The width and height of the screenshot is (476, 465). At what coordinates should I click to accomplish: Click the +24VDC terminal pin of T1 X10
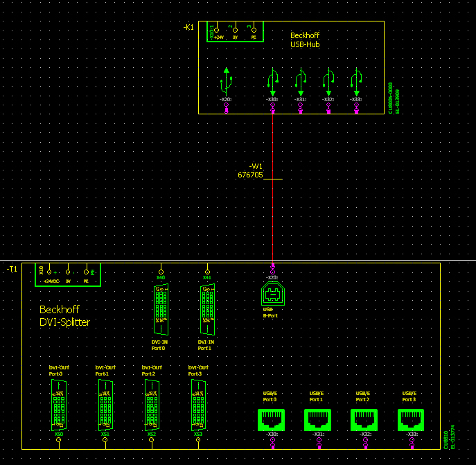click(x=49, y=272)
